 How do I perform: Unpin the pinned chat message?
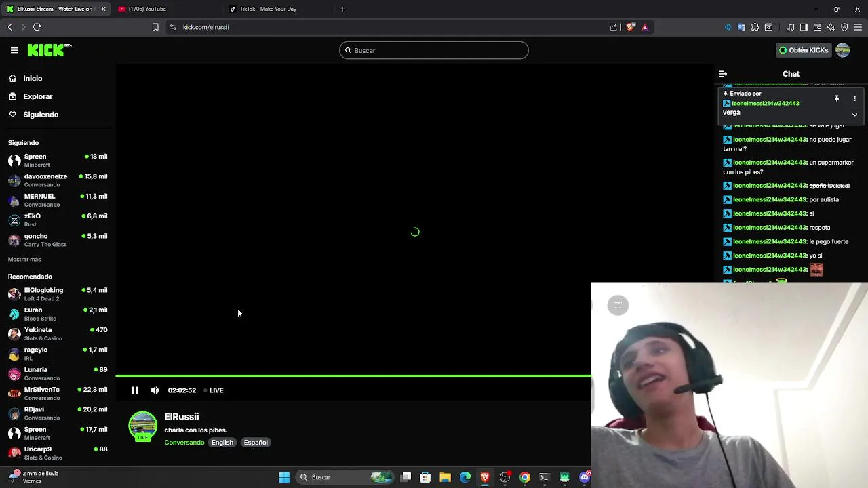click(837, 98)
